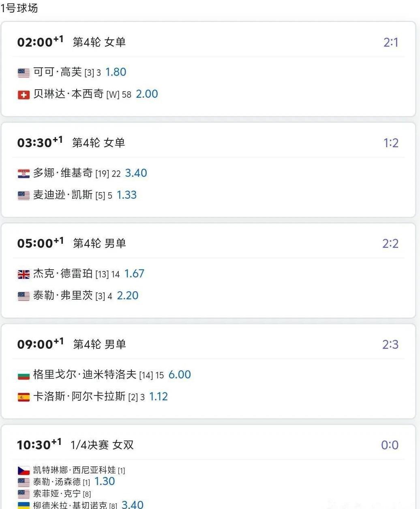This screenshot has height=509, width=420.
Task: Click the Spanish flag beside 卡洛斯·阿尔卡拉斯
Action: tap(24, 397)
